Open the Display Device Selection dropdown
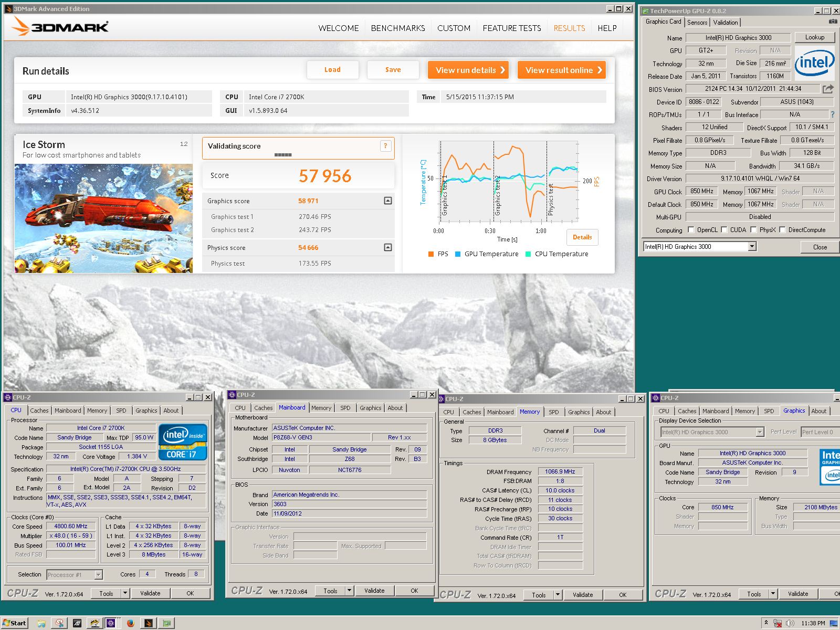Image resolution: width=840 pixels, height=630 pixels. point(760,432)
